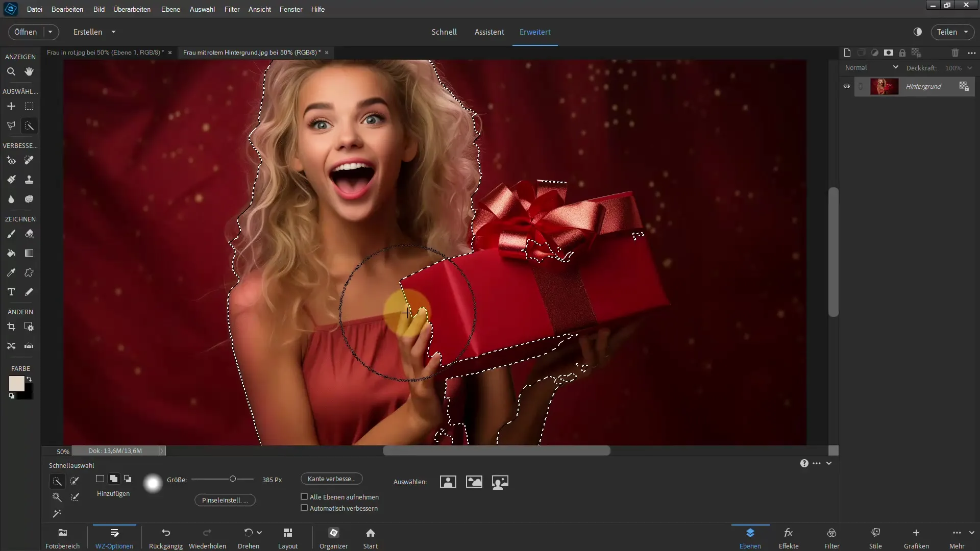Switch to the Schnell tab
The height and width of the screenshot is (551, 980).
click(444, 32)
